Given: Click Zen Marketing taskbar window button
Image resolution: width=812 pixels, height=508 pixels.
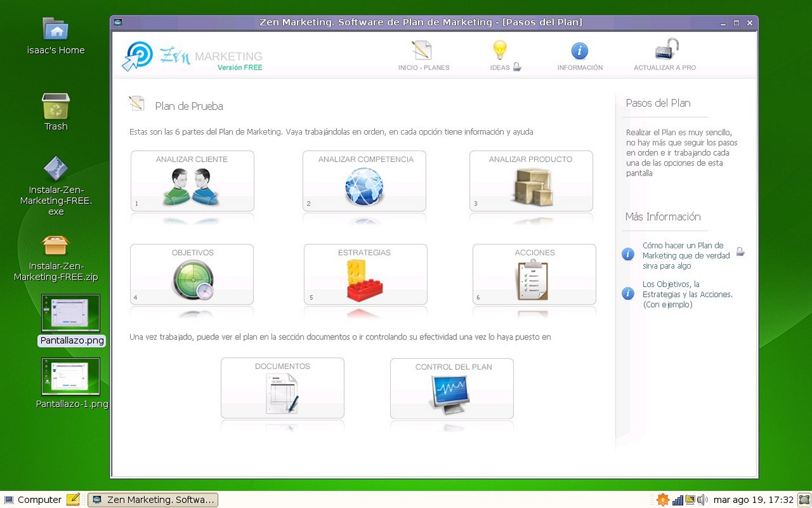Looking at the screenshot, I should pyautogui.click(x=153, y=500).
